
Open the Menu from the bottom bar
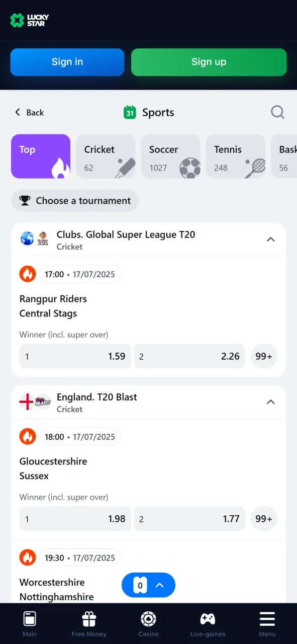[x=267, y=623]
